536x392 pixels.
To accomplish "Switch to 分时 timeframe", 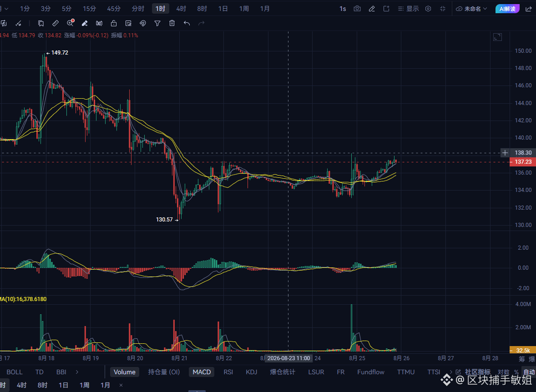I will [138, 9].
